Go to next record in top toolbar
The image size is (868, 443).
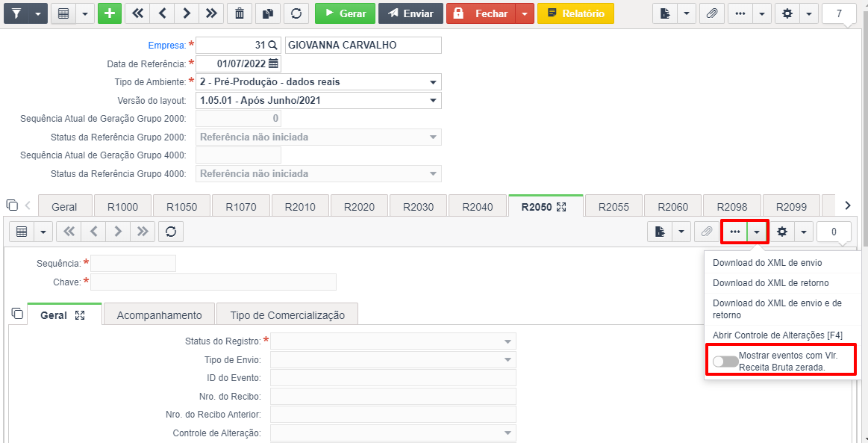[x=187, y=14]
